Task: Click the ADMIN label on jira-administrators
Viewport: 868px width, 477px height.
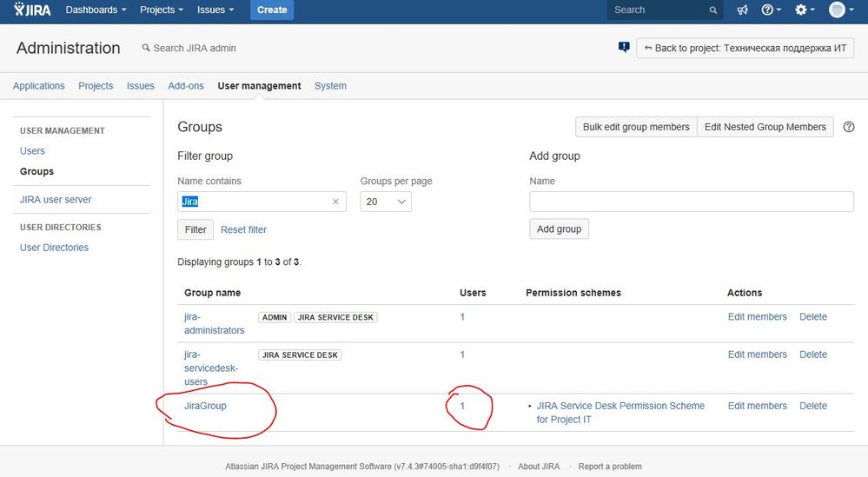Action: 275,317
